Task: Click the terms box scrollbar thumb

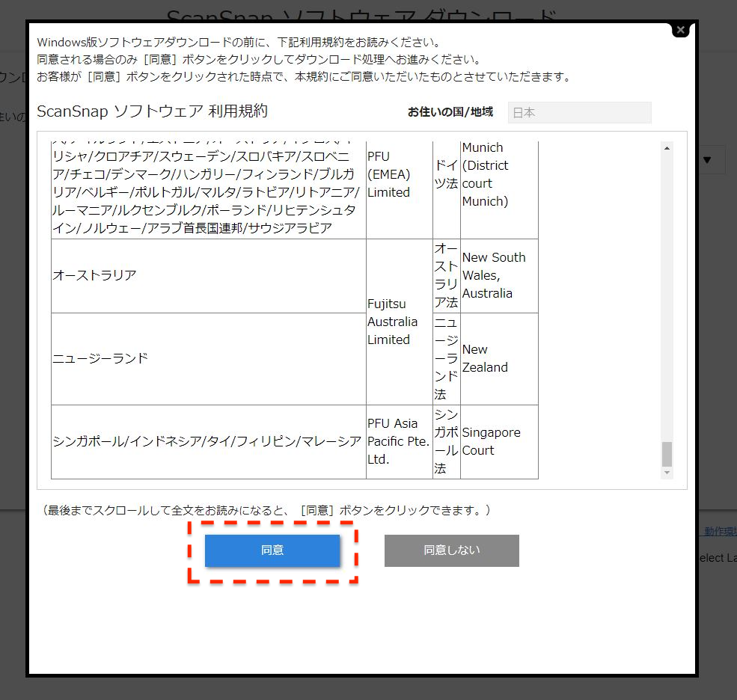Action: (667, 454)
